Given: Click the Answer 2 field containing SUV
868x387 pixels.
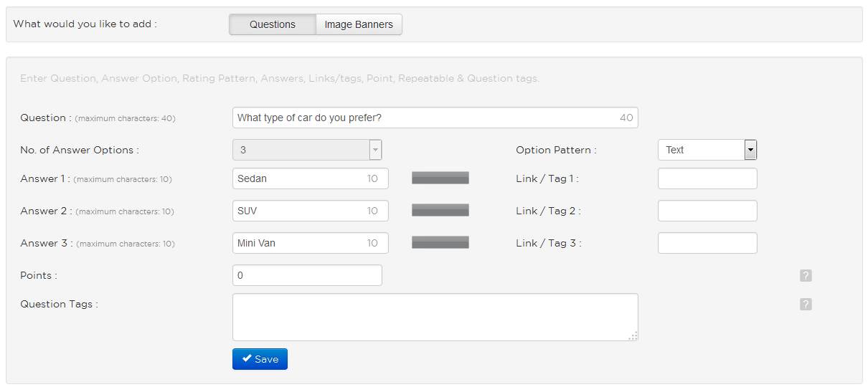Looking at the screenshot, I should (311, 211).
